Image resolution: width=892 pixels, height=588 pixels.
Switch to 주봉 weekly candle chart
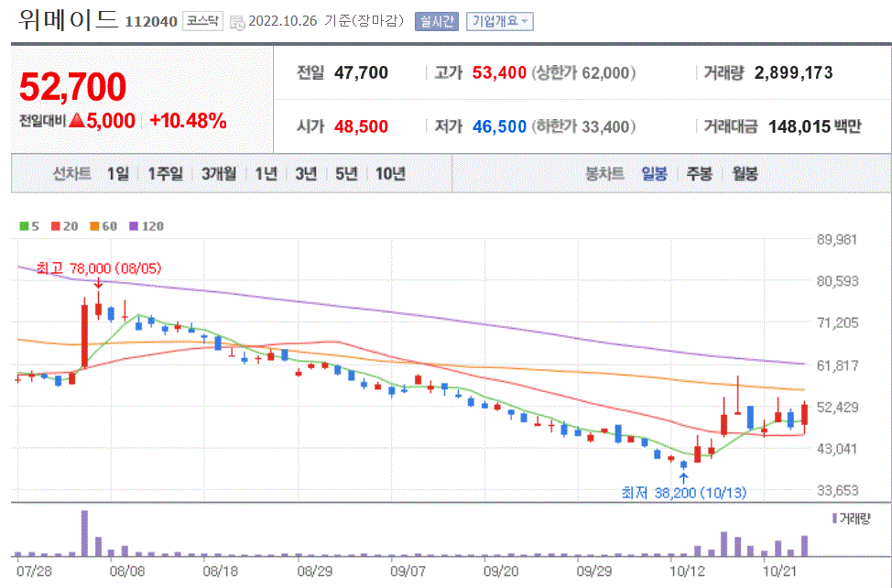coord(699,173)
